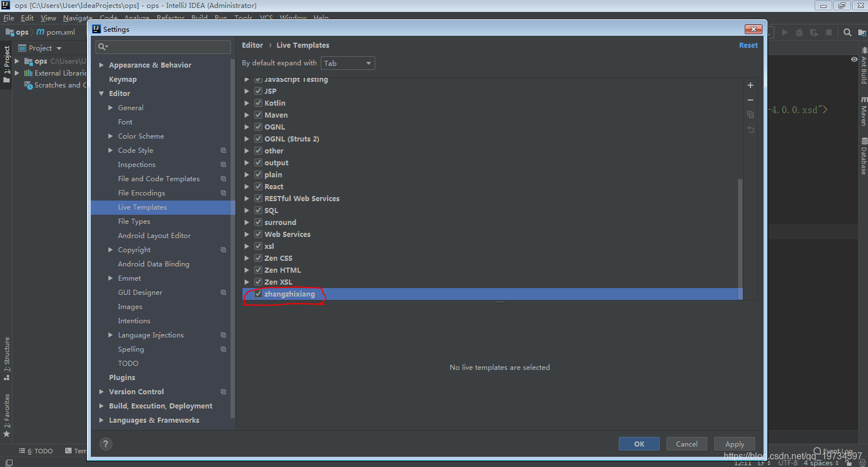Open the Settings help question mark
Screen dimensions: 868x467
(x=106, y=444)
